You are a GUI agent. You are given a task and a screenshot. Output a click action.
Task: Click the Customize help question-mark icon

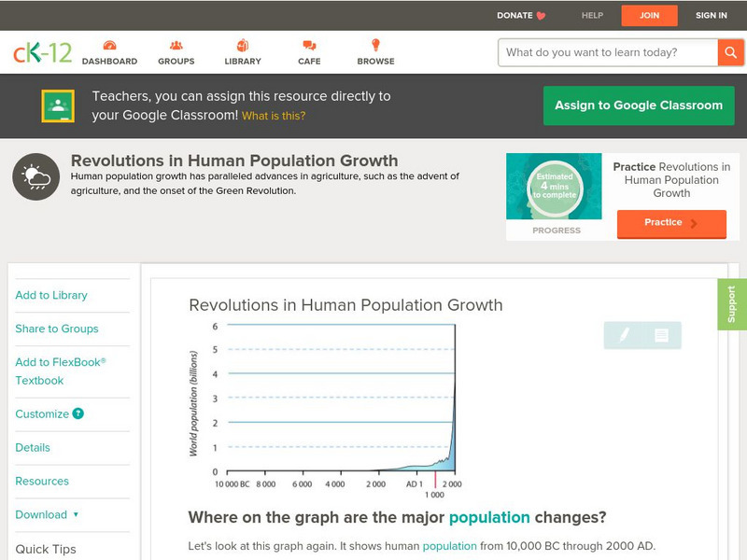coord(78,413)
